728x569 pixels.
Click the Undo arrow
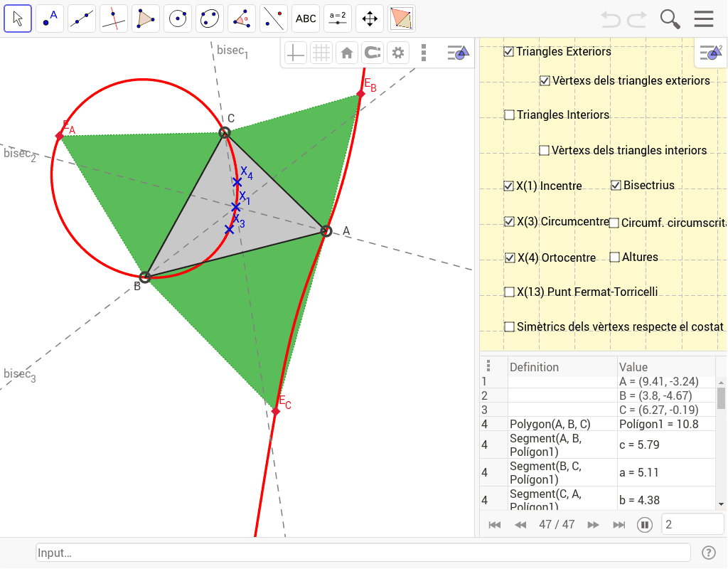point(611,19)
